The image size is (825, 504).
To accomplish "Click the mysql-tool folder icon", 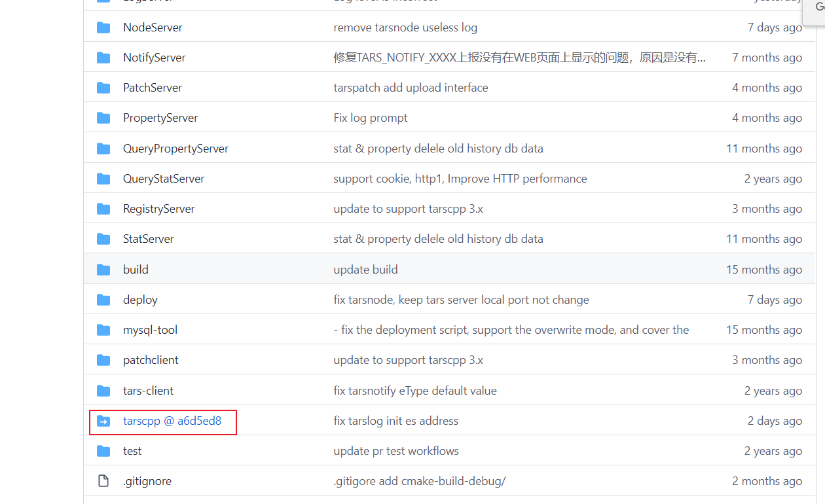I will (x=103, y=330).
